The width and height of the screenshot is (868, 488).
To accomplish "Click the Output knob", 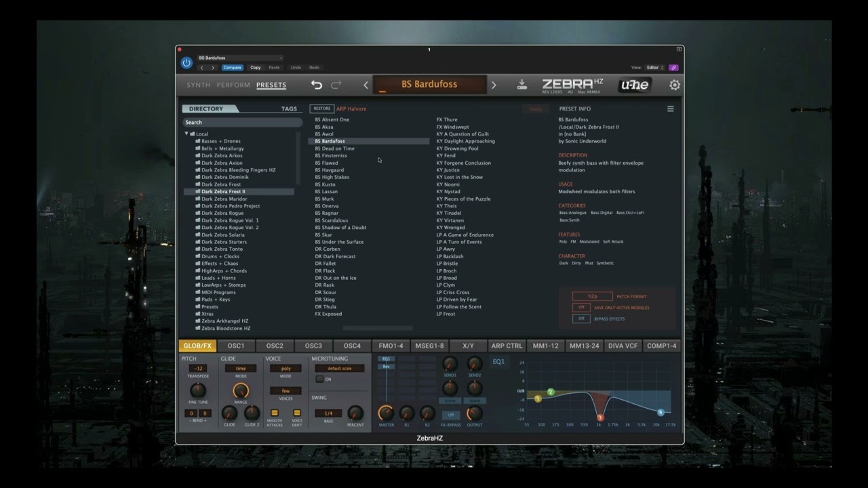I will click(x=475, y=413).
